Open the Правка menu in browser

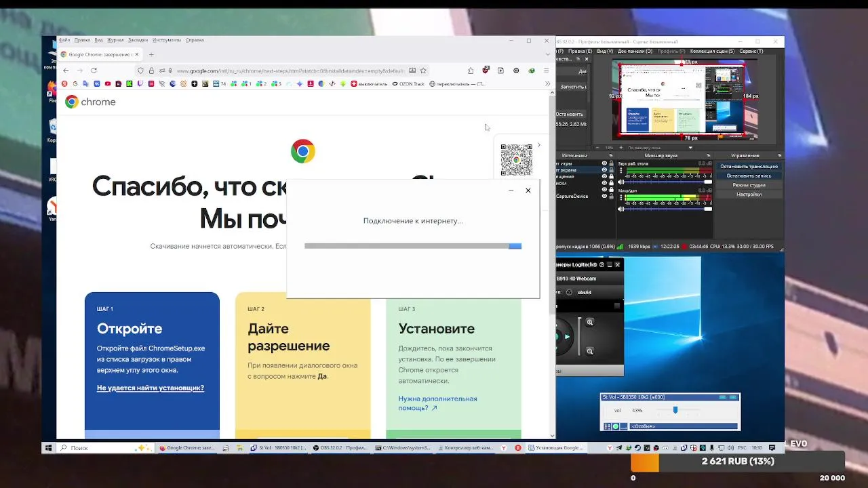pos(82,40)
